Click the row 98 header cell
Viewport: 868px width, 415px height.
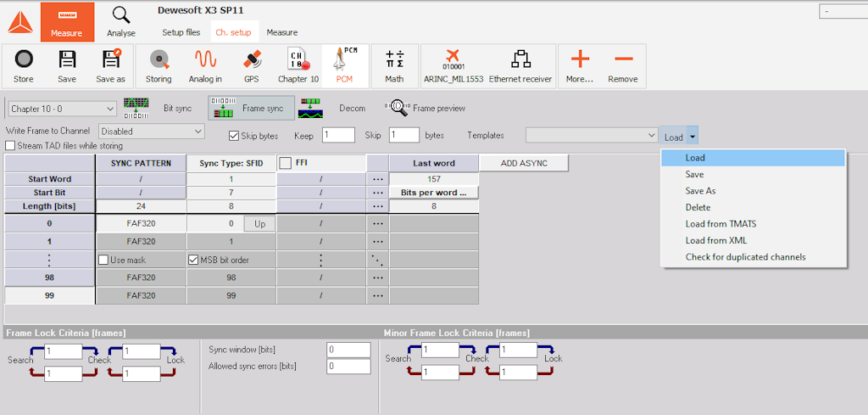coord(49,278)
